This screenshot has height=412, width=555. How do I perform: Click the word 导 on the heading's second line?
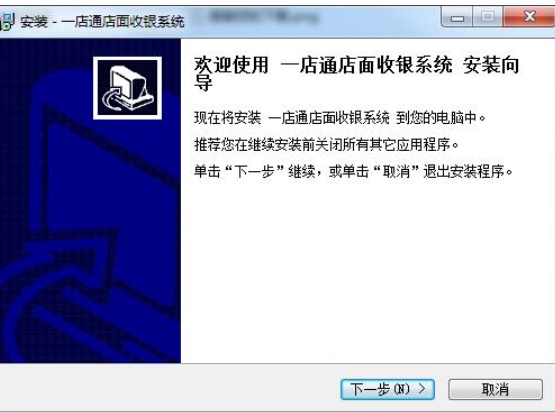(203, 84)
